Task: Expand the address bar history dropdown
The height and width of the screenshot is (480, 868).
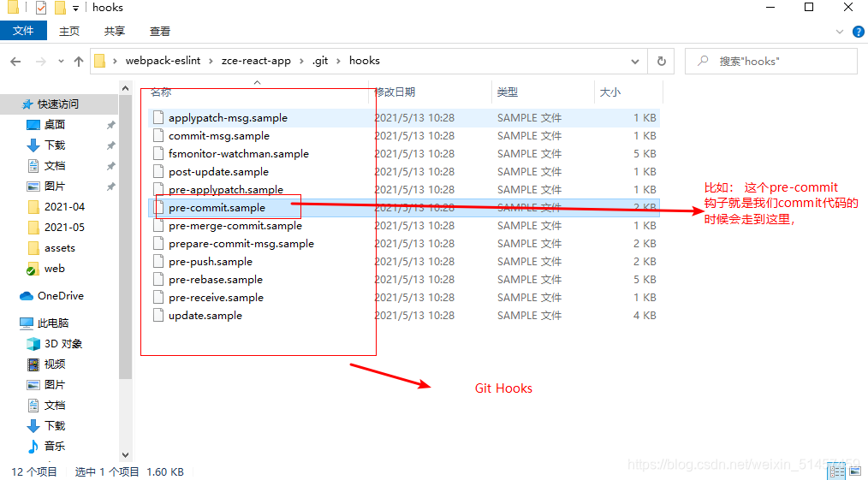Action: coord(635,62)
